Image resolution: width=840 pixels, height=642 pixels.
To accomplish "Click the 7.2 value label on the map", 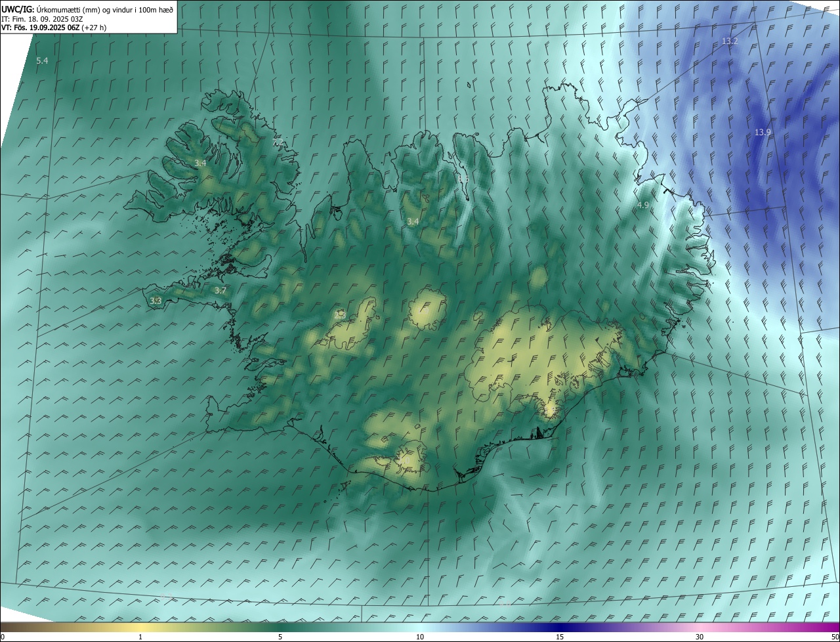I will (x=278, y=142).
